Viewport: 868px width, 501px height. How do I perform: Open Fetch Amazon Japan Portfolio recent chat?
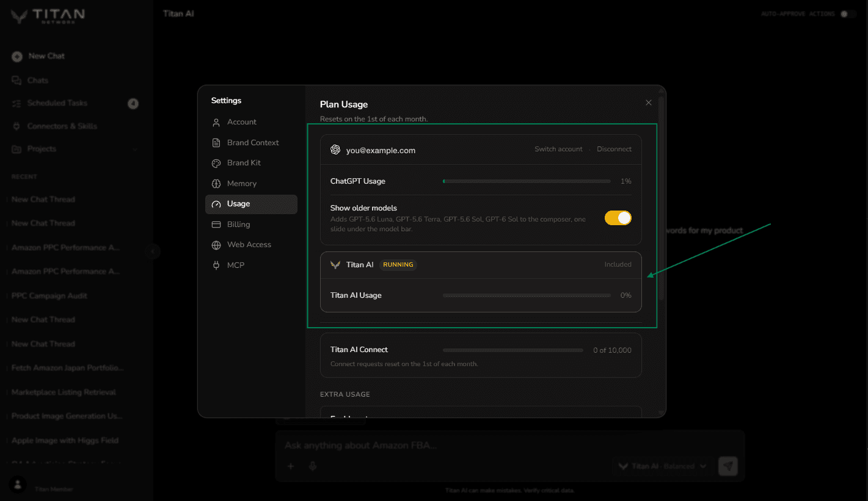68,369
